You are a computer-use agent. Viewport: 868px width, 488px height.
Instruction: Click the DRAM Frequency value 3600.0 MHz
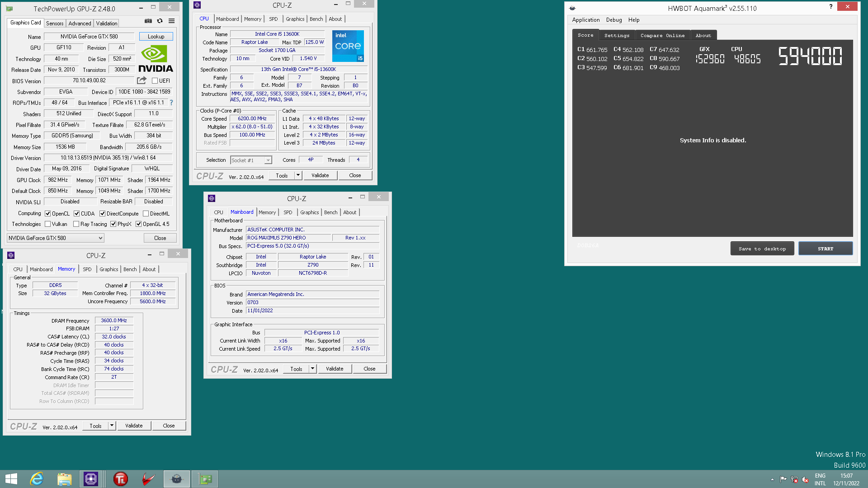point(114,320)
